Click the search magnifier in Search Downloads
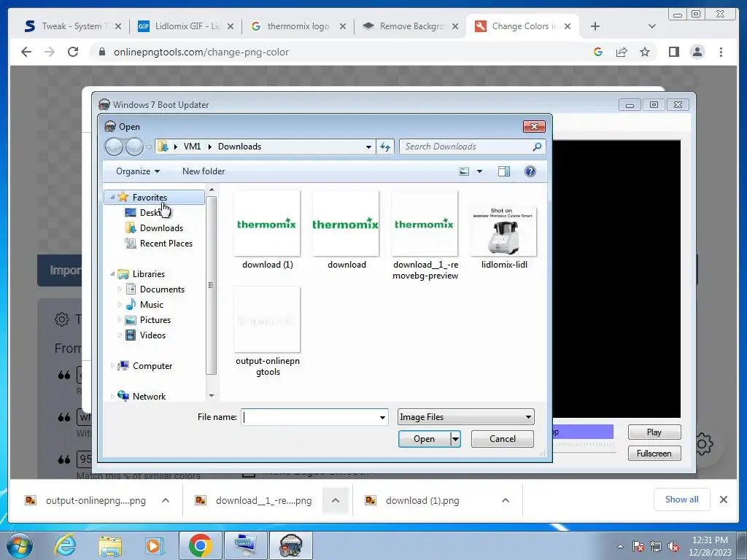This screenshot has width=747, height=560. [x=537, y=147]
